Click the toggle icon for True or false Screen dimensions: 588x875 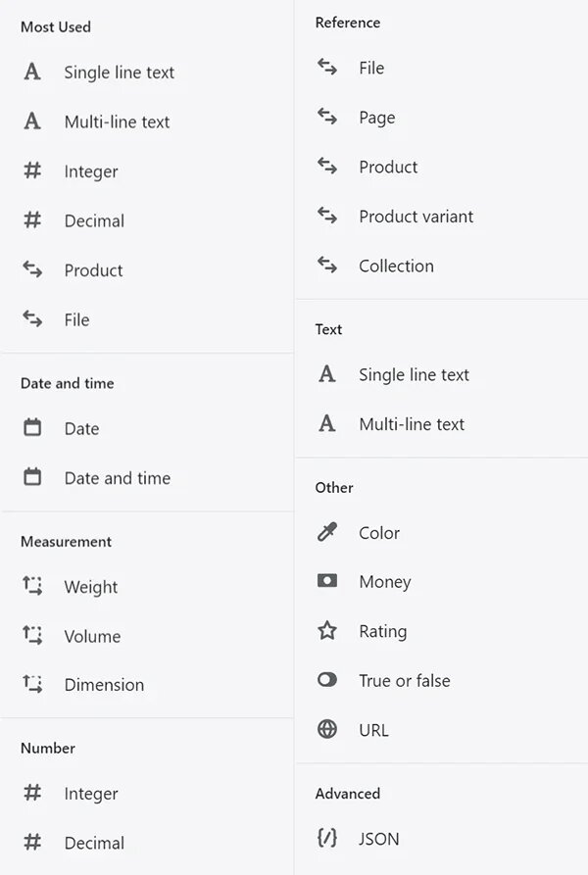point(327,680)
